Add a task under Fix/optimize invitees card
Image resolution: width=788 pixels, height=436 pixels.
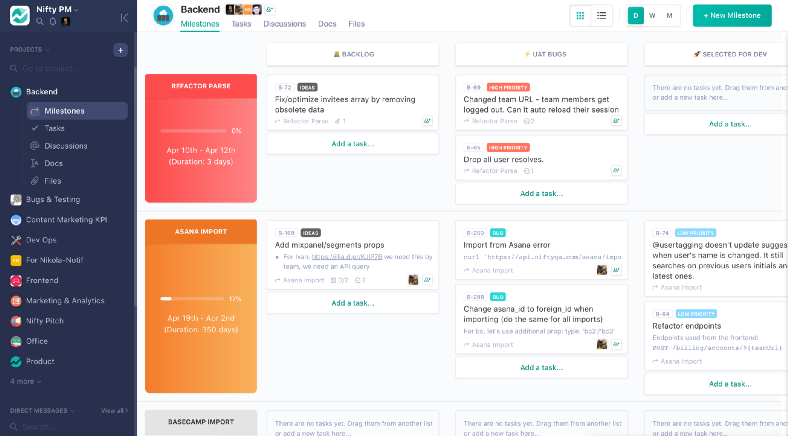click(x=352, y=144)
